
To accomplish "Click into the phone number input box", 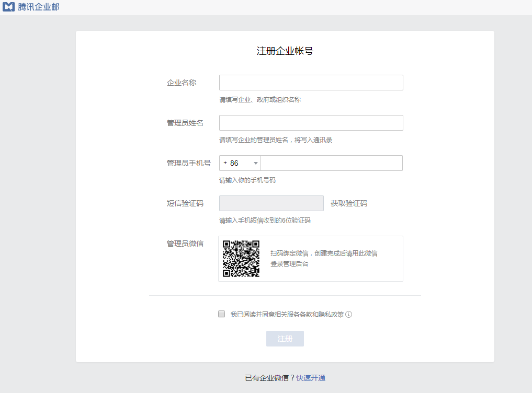I will coord(331,163).
